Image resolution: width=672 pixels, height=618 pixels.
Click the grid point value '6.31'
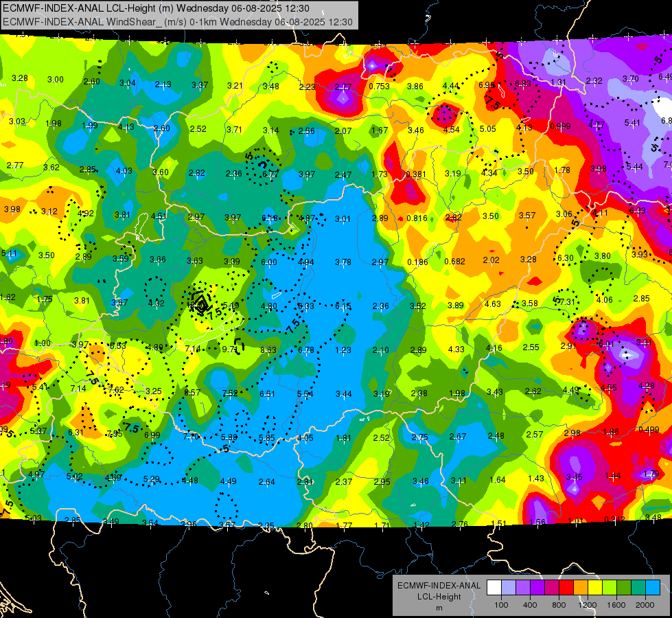click(76, 433)
